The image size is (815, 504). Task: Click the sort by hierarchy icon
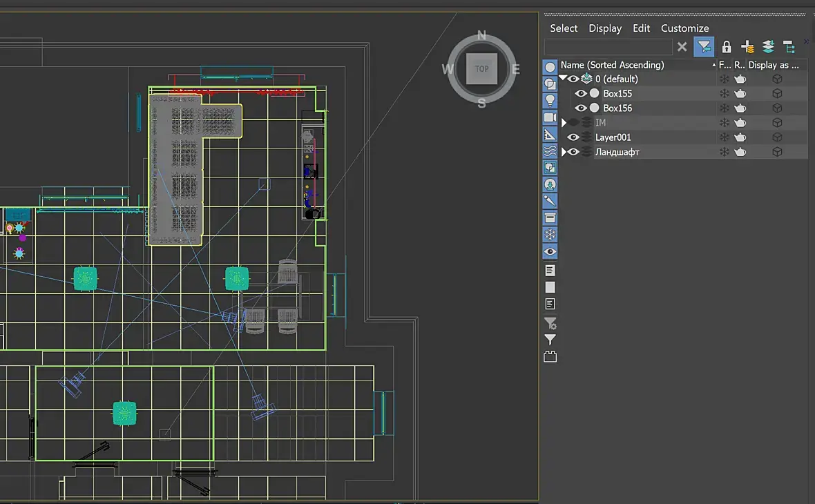click(789, 47)
